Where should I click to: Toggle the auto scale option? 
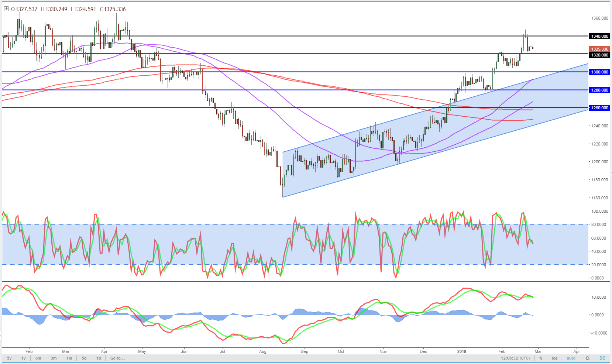571,358
